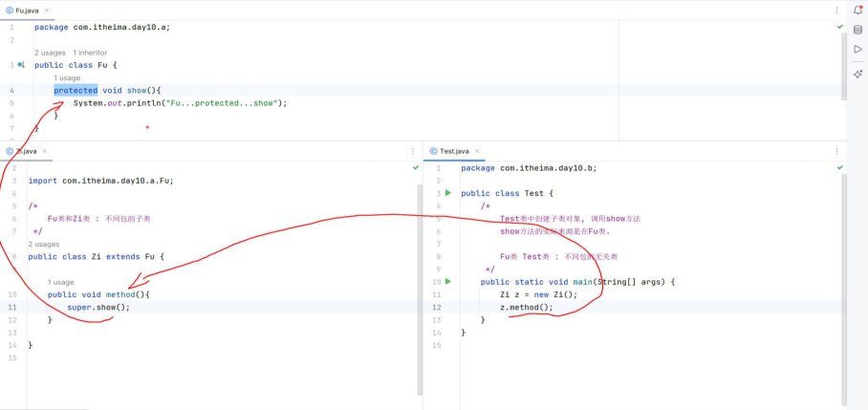
Task: Click line number 11 in Zi.java gutter
Action: point(13,308)
